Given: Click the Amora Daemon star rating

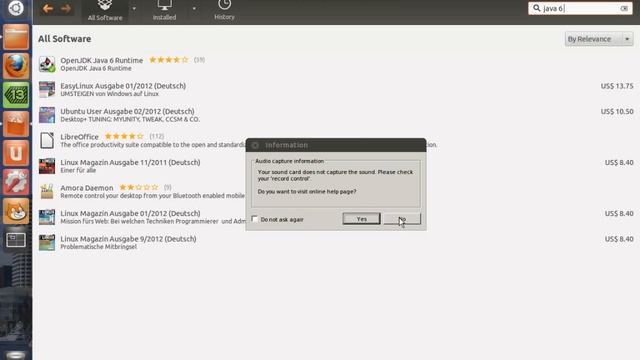Looking at the screenshot, I should click(139, 187).
